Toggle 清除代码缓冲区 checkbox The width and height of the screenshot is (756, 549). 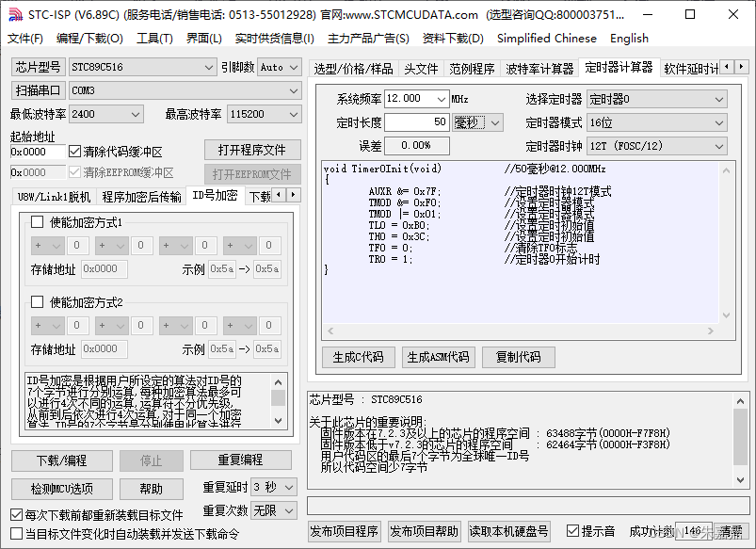(74, 152)
